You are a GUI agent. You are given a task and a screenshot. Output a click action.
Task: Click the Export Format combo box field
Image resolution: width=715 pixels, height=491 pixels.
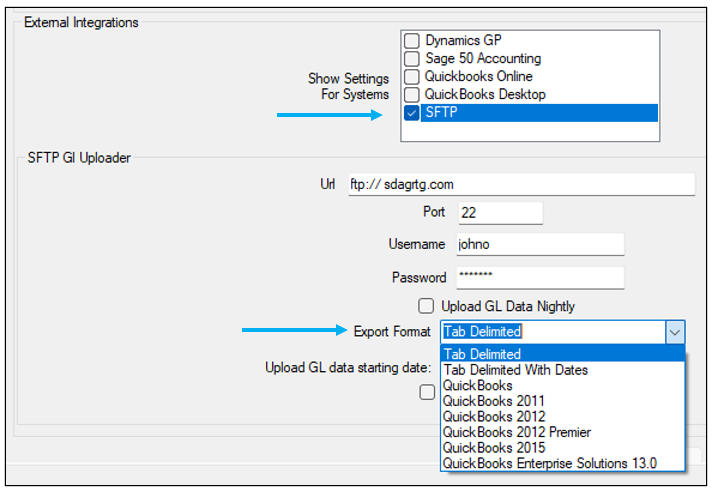[x=551, y=332]
